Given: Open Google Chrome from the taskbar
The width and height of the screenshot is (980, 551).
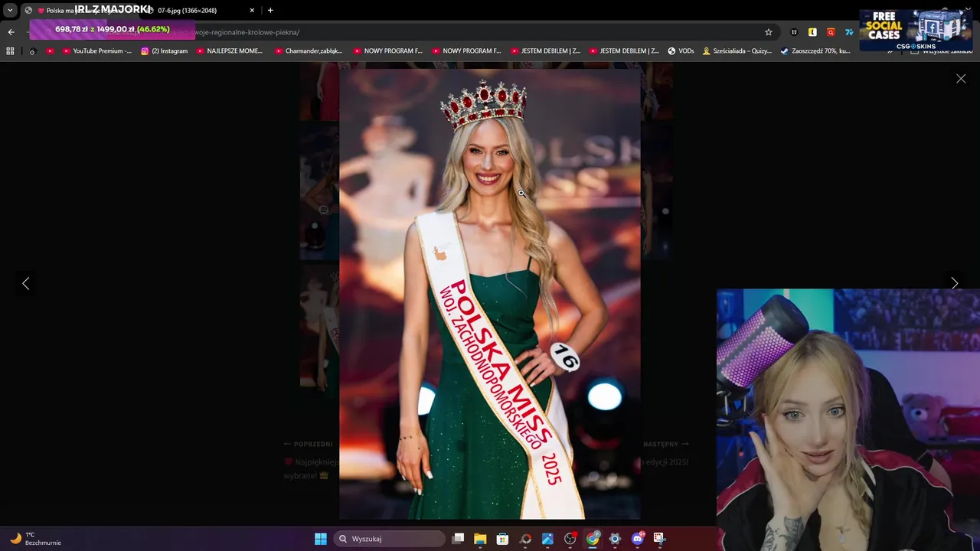Looking at the screenshot, I should (x=593, y=539).
